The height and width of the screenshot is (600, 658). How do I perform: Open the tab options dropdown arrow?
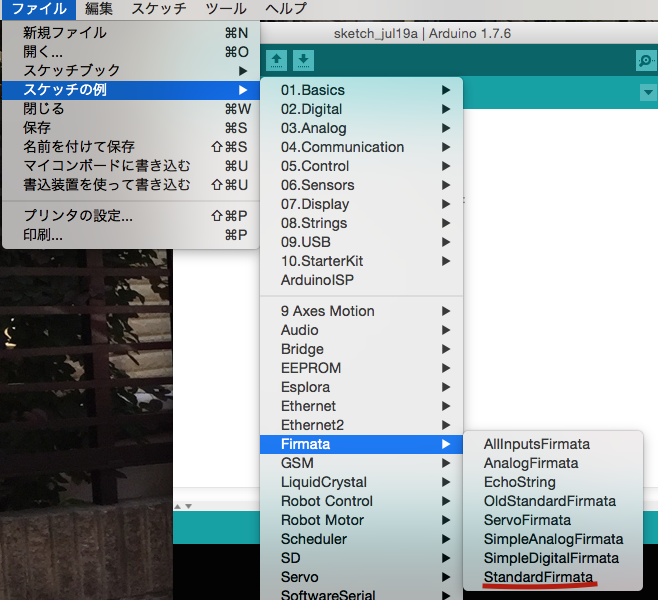[648, 92]
